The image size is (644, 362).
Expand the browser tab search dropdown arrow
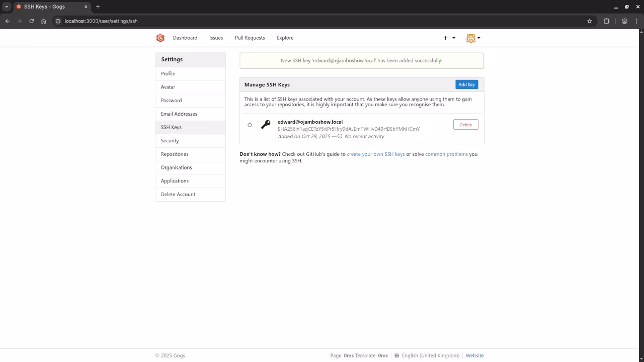[x=7, y=7]
